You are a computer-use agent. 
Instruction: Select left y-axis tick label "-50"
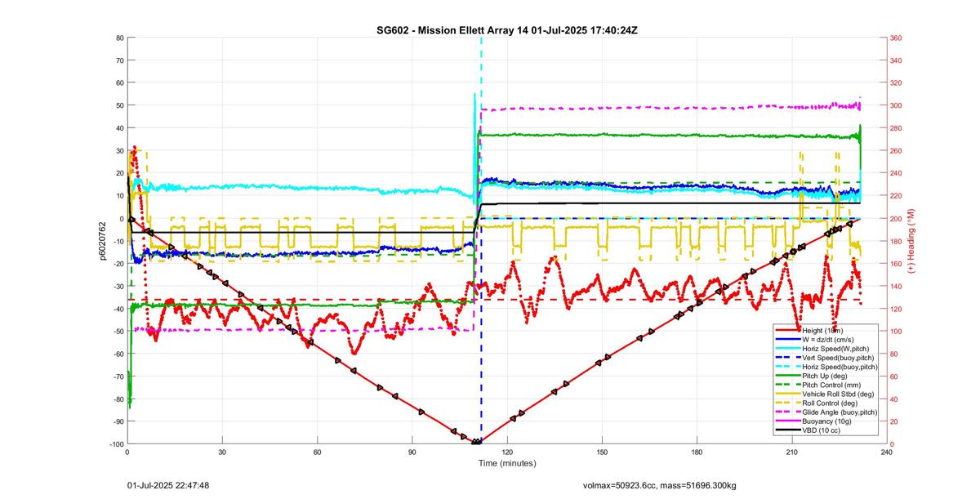(x=117, y=331)
